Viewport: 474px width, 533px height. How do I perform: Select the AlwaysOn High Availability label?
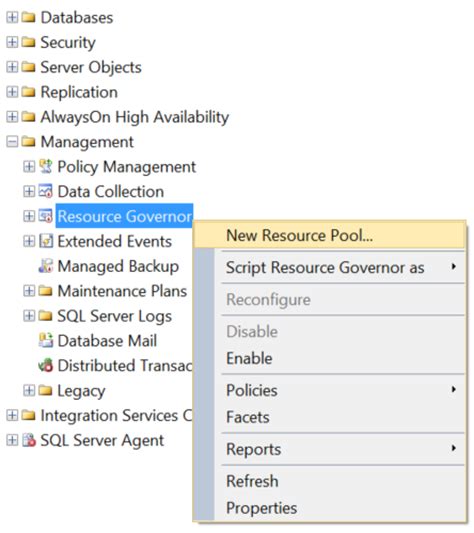135,117
